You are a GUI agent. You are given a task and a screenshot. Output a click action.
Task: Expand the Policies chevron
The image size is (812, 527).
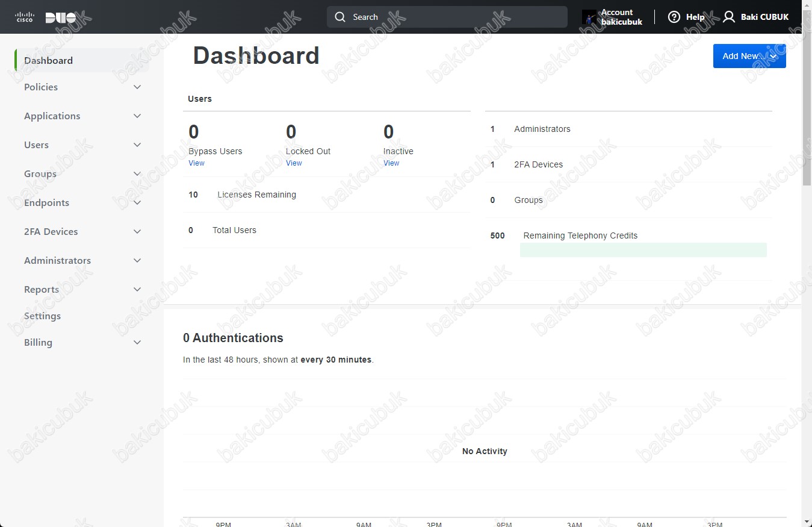[137, 87]
